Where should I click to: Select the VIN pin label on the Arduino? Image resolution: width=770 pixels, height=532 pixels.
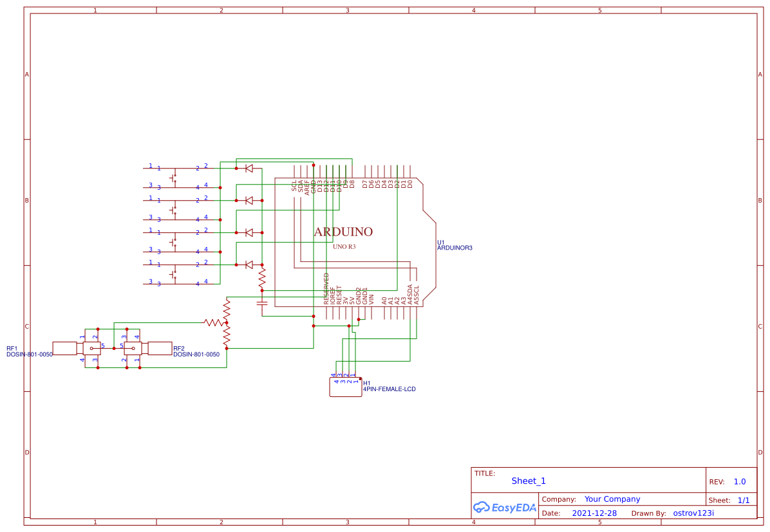point(370,299)
